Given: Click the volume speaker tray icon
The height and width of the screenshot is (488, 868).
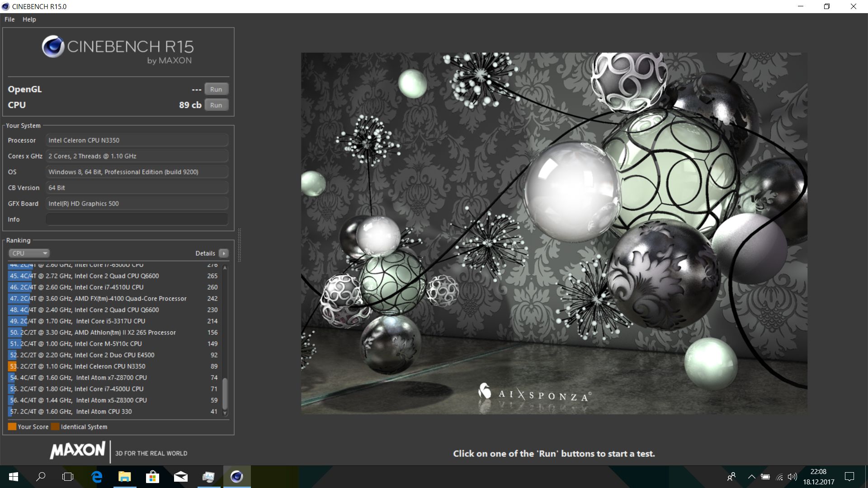Looking at the screenshot, I should pyautogui.click(x=792, y=477).
